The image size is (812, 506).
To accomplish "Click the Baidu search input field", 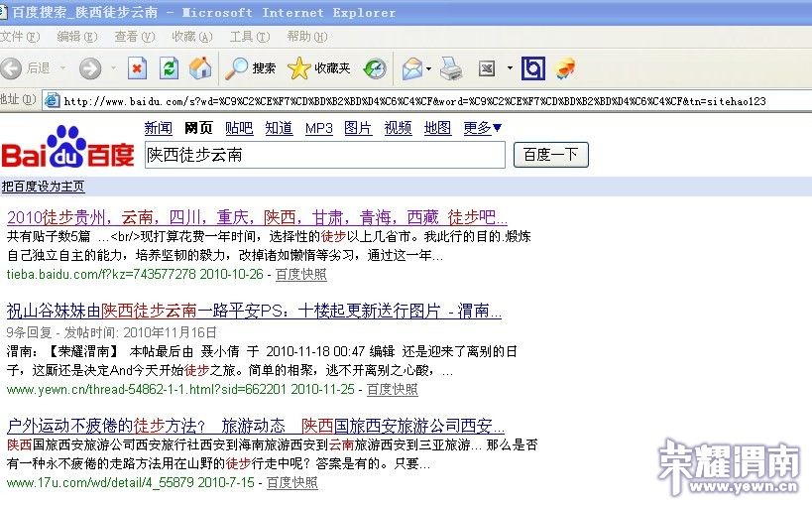I will [x=324, y=155].
